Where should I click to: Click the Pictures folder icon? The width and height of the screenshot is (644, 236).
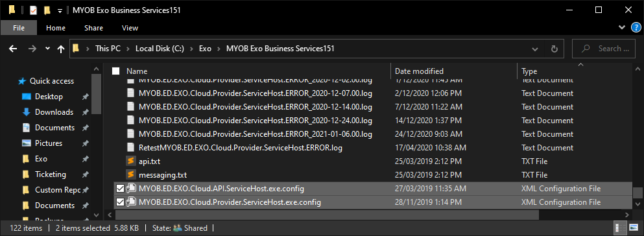pos(27,143)
